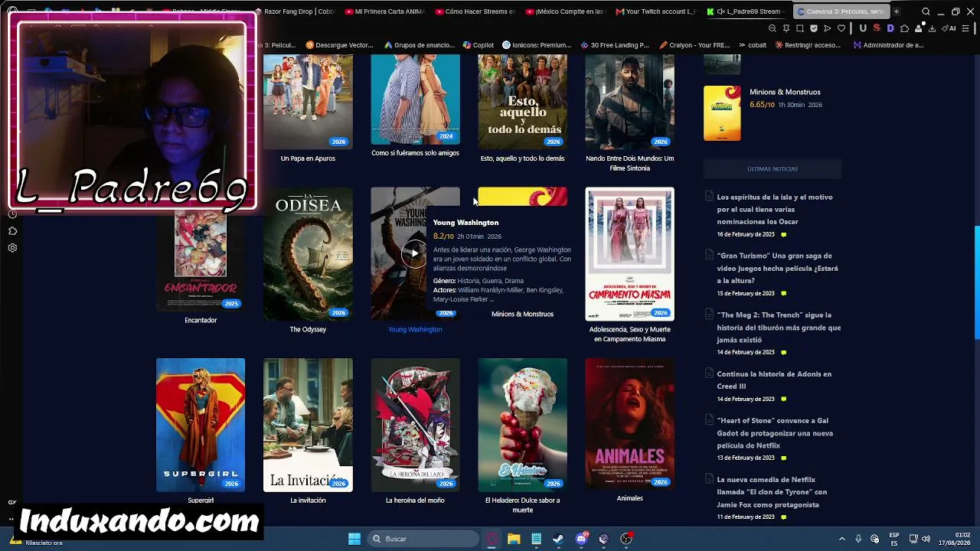This screenshot has width=980, height=551.
Task: Open La heroína del moño poster
Action: pyautogui.click(x=415, y=425)
